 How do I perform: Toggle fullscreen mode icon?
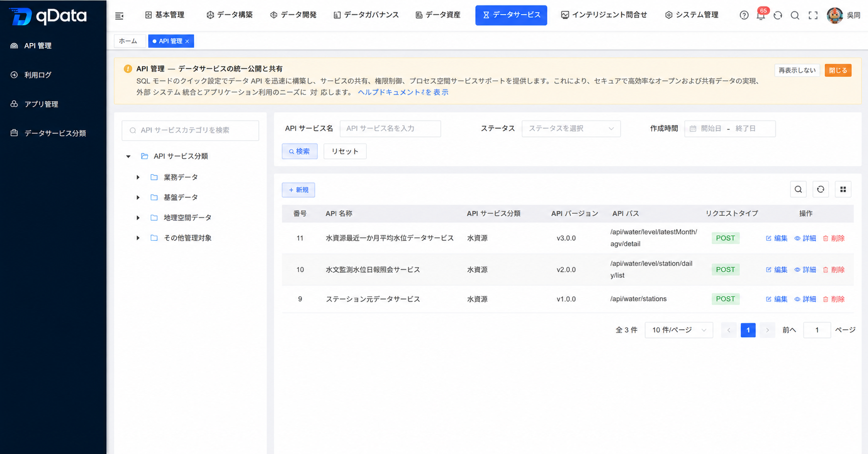tap(813, 16)
